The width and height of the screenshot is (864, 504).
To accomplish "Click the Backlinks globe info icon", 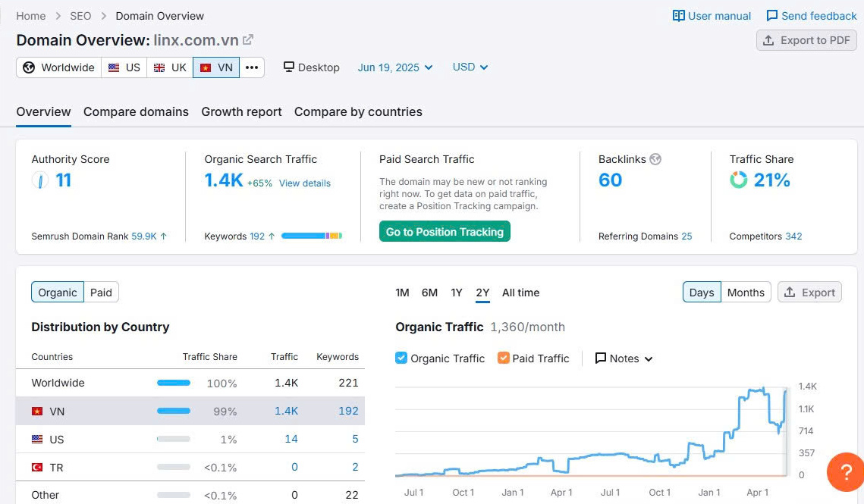I will click(655, 159).
